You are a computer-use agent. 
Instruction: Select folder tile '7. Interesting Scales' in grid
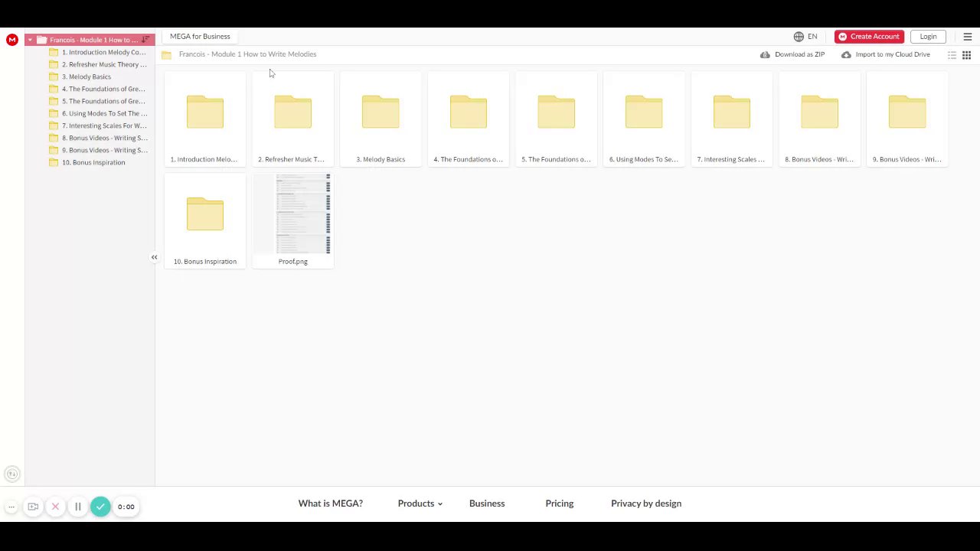pos(732,119)
